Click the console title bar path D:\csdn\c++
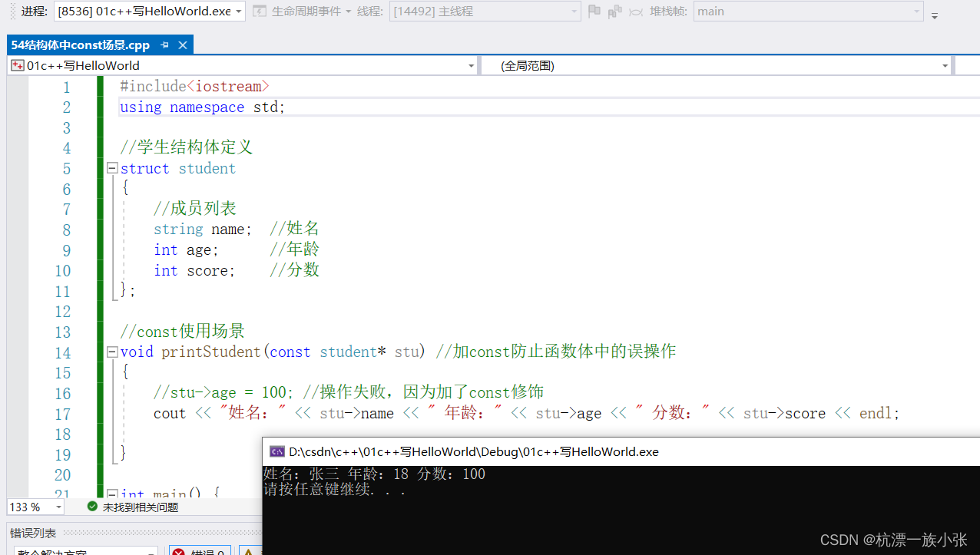The image size is (980, 555). (474, 452)
